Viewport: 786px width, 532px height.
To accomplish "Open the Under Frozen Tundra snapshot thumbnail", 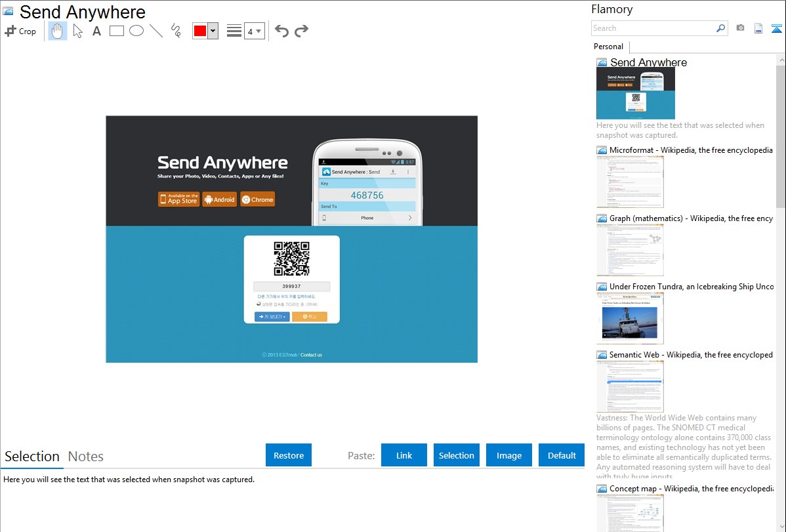I will 630,318.
